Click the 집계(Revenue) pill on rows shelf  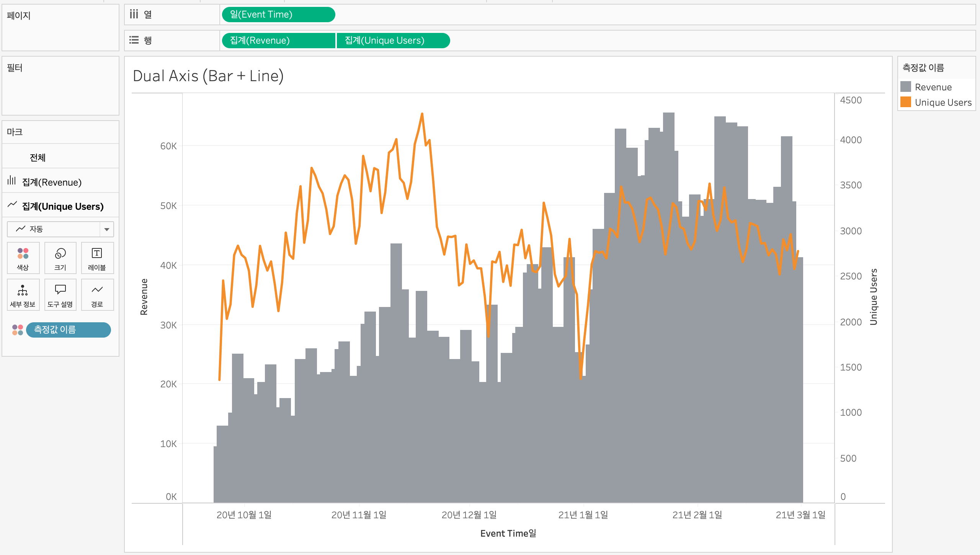click(x=278, y=40)
